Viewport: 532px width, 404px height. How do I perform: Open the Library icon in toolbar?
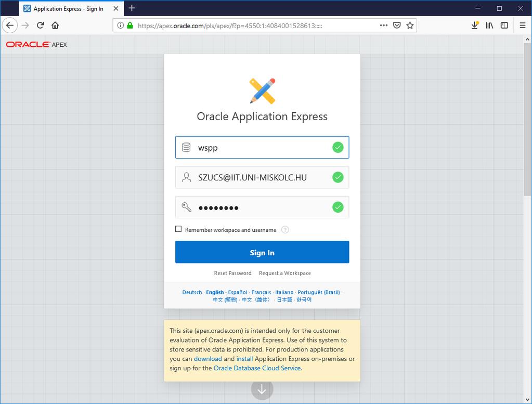point(489,25)
